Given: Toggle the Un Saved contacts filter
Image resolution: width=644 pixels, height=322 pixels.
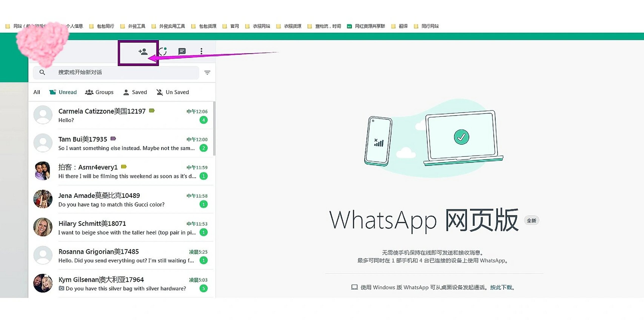Looking at the screenshot, I should point(173,92).
